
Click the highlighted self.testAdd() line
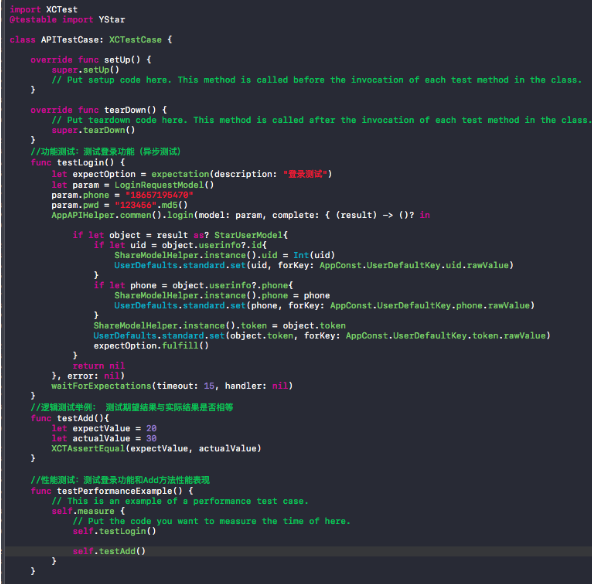109,551
